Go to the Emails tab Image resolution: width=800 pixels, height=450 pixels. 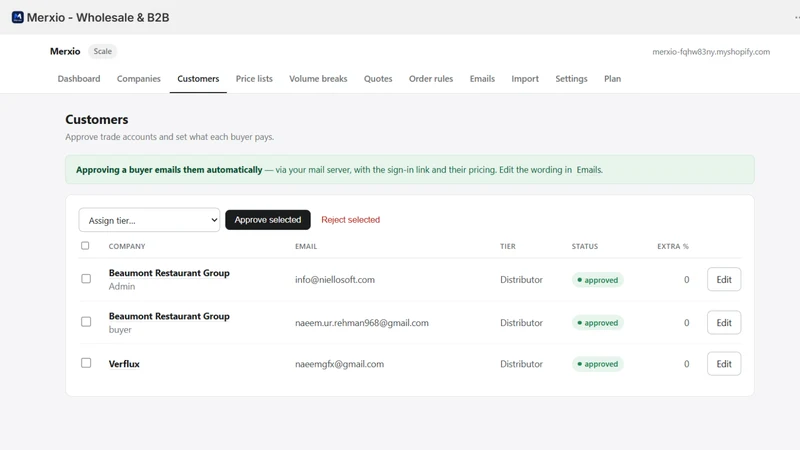pos(482,79)
